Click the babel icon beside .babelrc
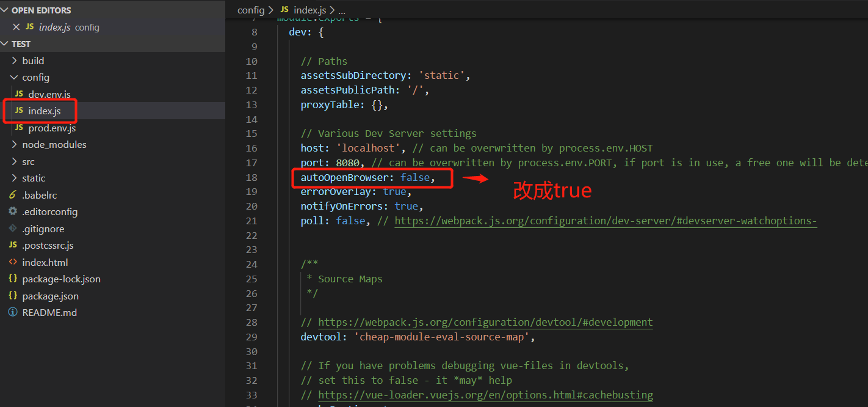Screen dimensions: 868x407 pos(13,195)
